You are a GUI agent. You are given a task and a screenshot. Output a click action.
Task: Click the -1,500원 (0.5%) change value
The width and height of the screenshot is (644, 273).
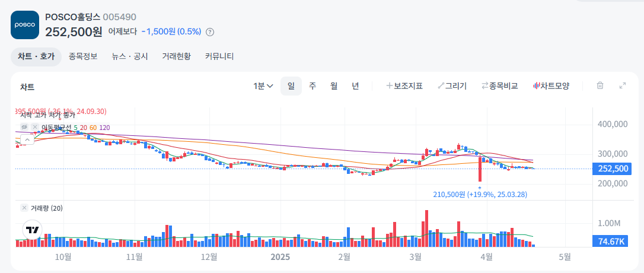(171, 31)
